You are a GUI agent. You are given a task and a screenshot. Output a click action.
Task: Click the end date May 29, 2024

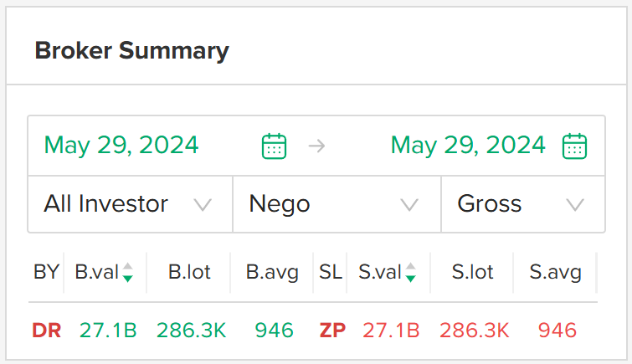pos(468,145)
